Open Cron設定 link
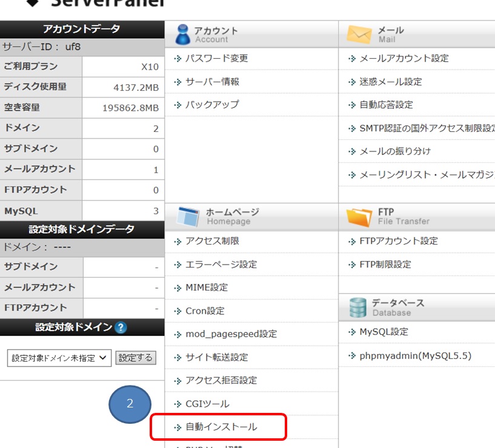 (x=205, y=311)
